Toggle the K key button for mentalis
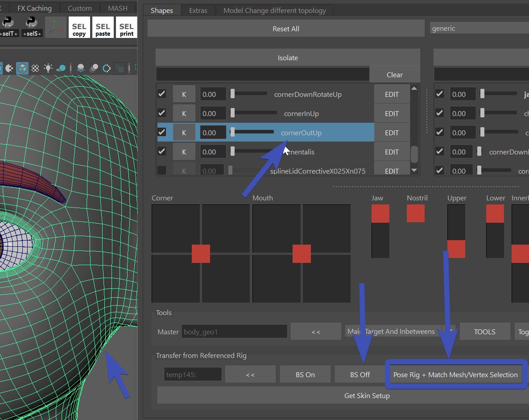The image size is (529, 420). [x=184, y=152]
